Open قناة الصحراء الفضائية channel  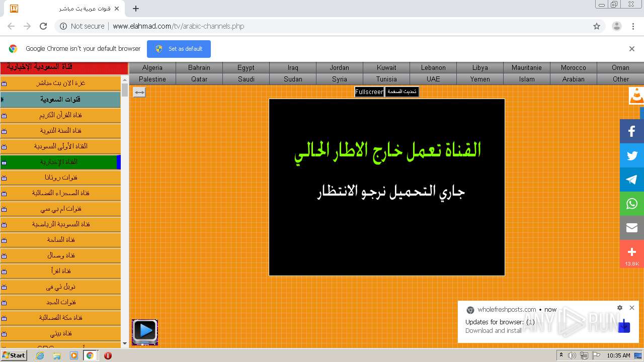(x=60, y=193)
